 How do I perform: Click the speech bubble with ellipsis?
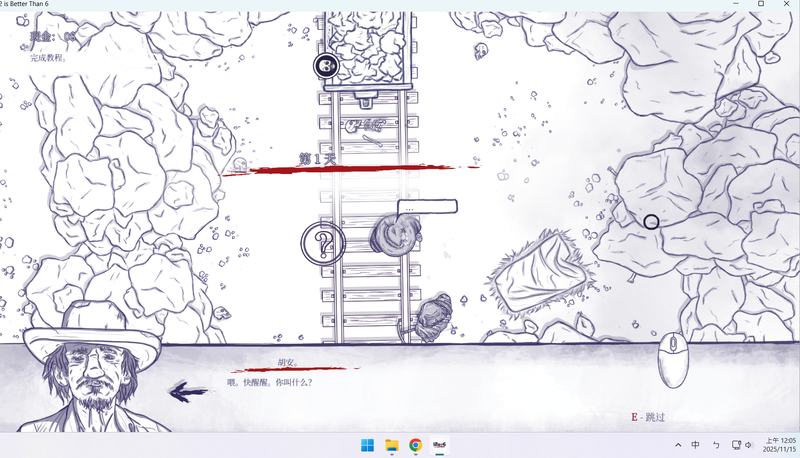click(428, 207)
